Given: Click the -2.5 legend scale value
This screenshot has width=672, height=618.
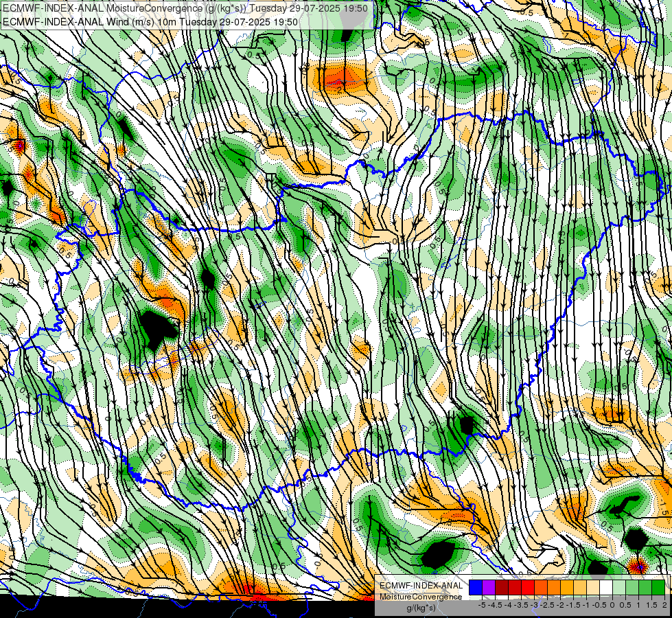Looking at the screenshot, I should coord(547,605).
